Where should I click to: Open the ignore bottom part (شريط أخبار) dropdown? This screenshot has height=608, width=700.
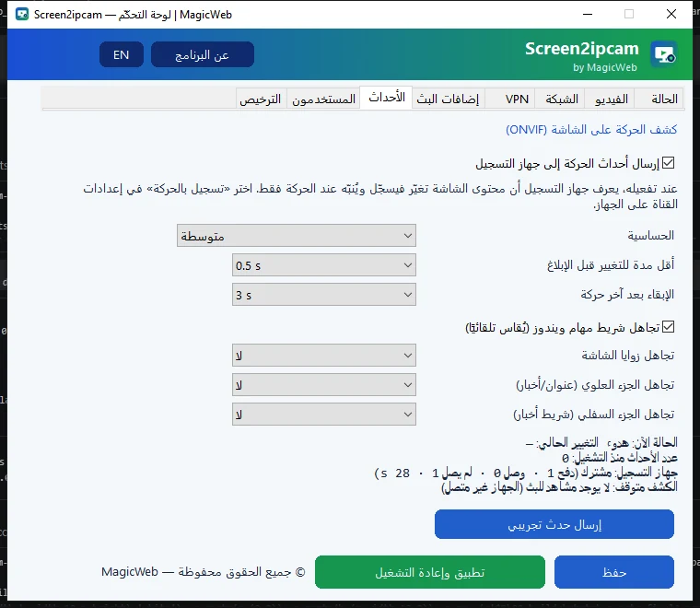pyautogui.click(x=324, y=415)
